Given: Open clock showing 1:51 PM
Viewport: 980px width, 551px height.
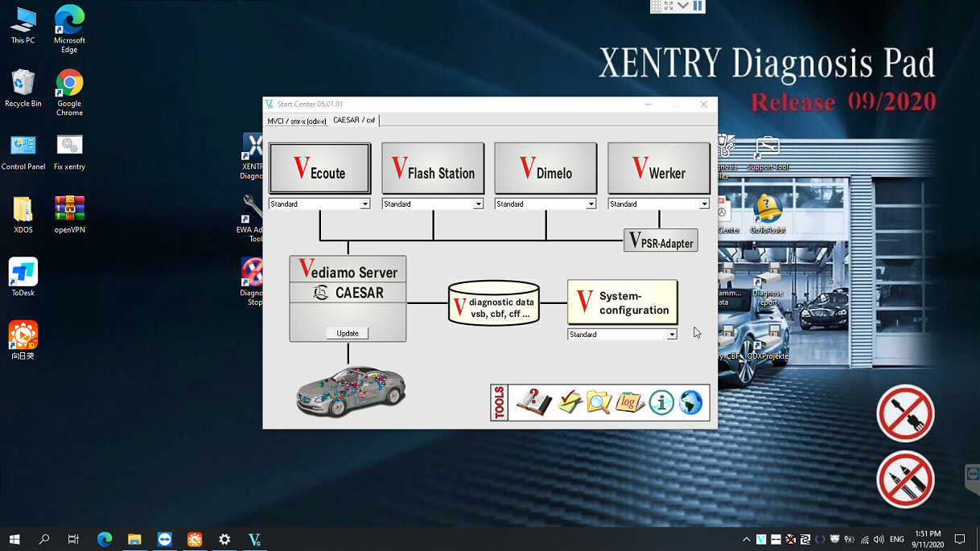Looking at the screenshot, I should 926,539.
